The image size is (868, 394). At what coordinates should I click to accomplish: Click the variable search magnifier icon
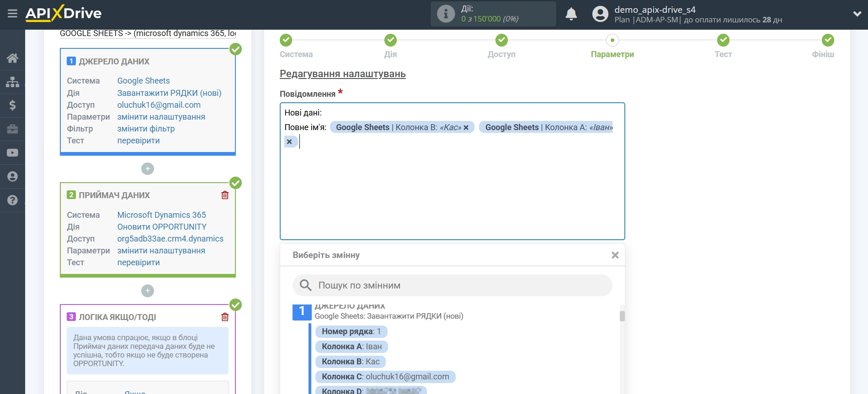[x=305, y=285]
